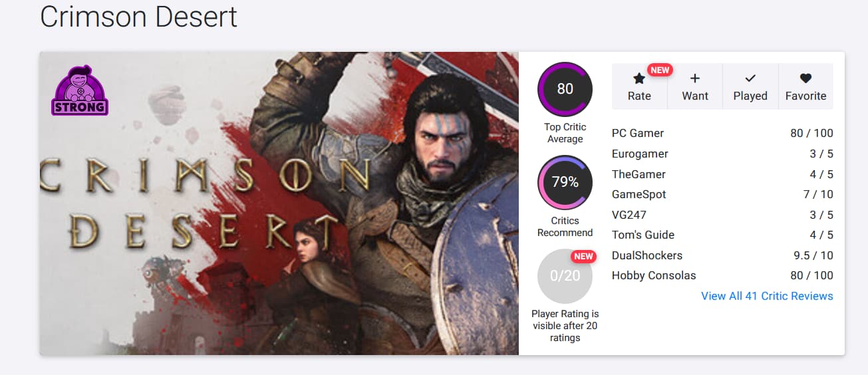Viewport: 868px width, 375px height.
Task: Click the Crimson Desert cover artwork
Action: tap(279, 203)
